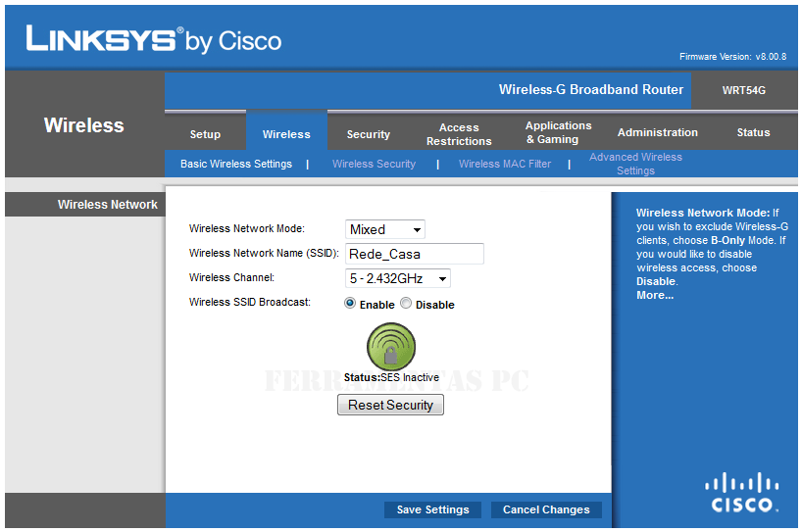Click the Reset Security button
The image size is (802, 532).
391,405
